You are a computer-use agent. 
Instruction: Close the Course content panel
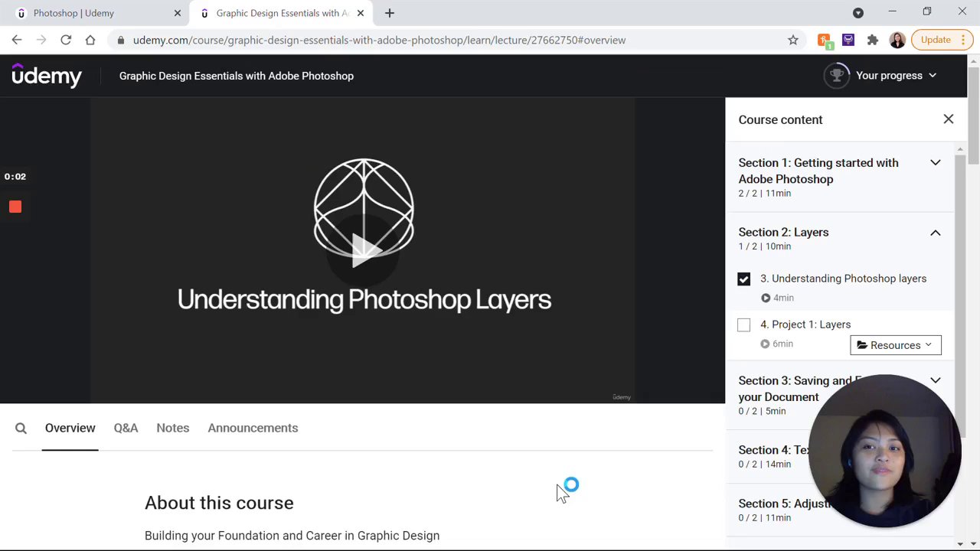click(x=948, y=119)
